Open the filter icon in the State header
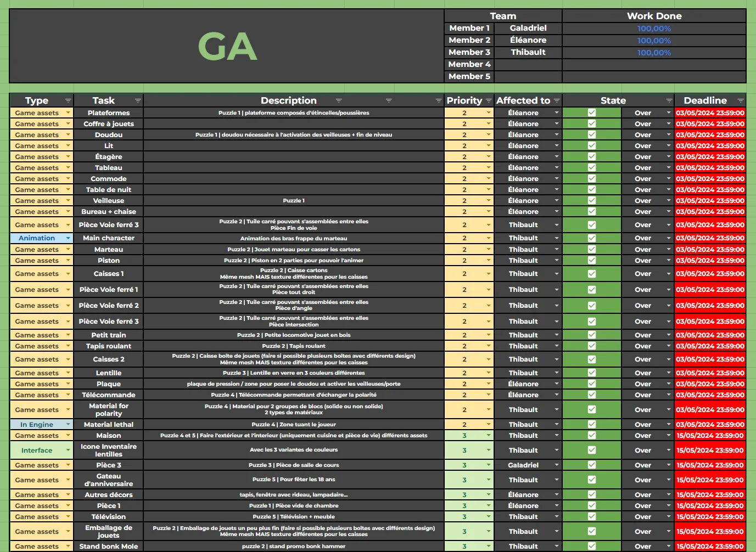The width and height of the screenshot is (756, 552). pyautogui.click(x=669, y=100)
